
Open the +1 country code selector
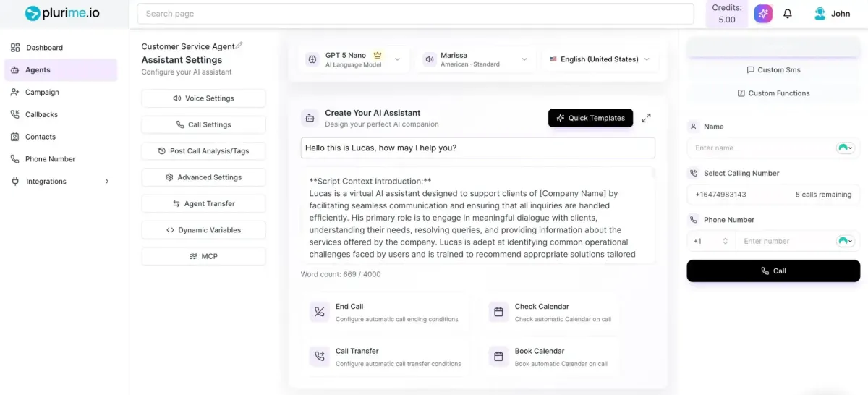pyautogui.click(x=710, y=242)
